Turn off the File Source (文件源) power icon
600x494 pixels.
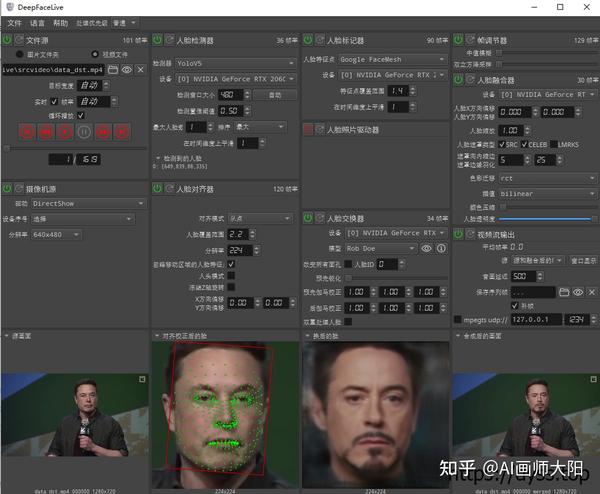7,39
